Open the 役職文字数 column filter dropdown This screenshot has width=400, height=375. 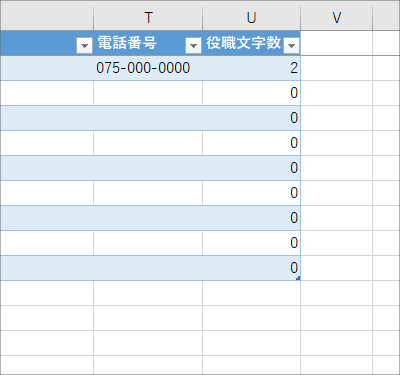coord(292,45)
